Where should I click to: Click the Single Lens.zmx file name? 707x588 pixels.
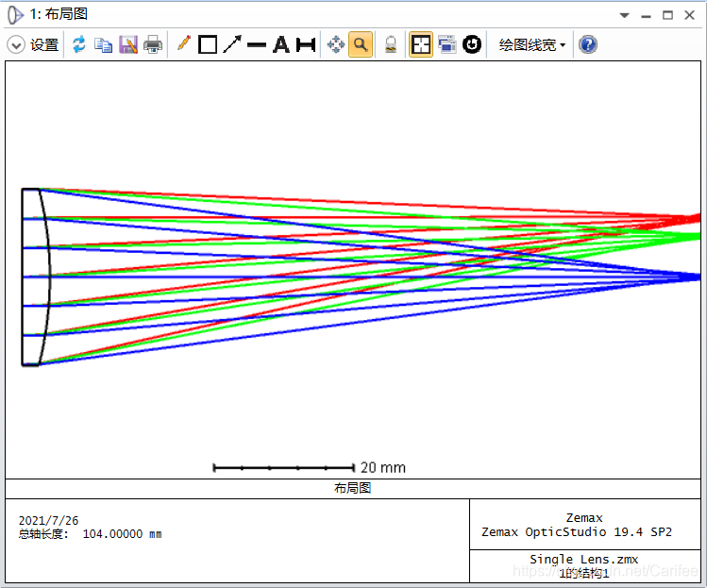click(584, 560)
